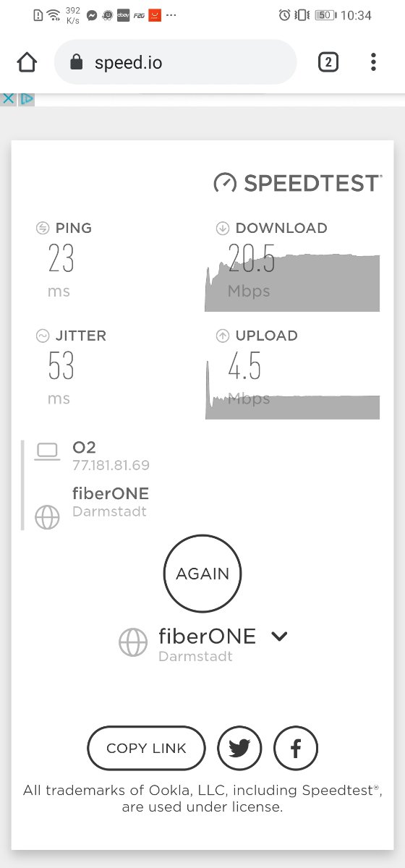The height and width of the screenshot is (868, 405).
Task: Tap the globe icon beside fiberONE server selector
Action: pyautogui.click(x=133, y=642)
